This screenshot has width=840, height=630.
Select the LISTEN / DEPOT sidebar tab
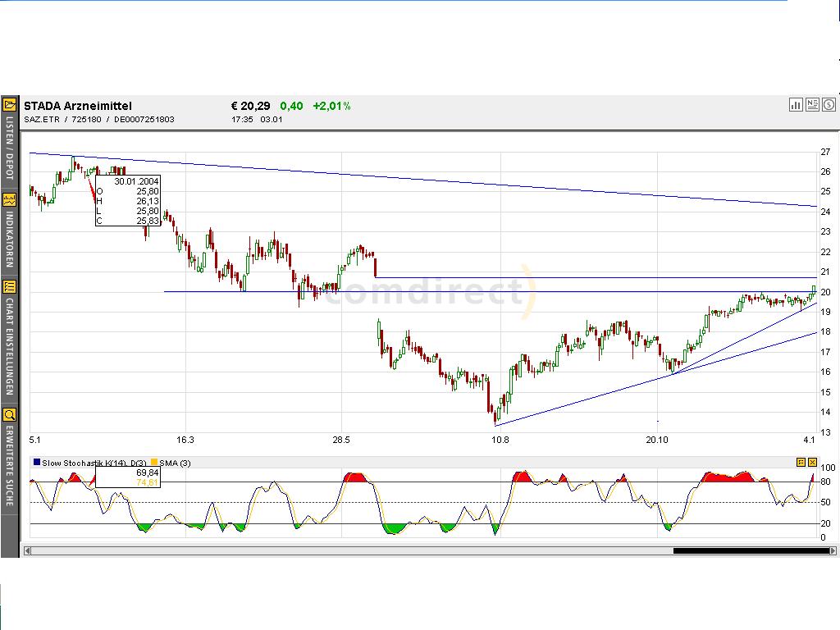(9, 148)
